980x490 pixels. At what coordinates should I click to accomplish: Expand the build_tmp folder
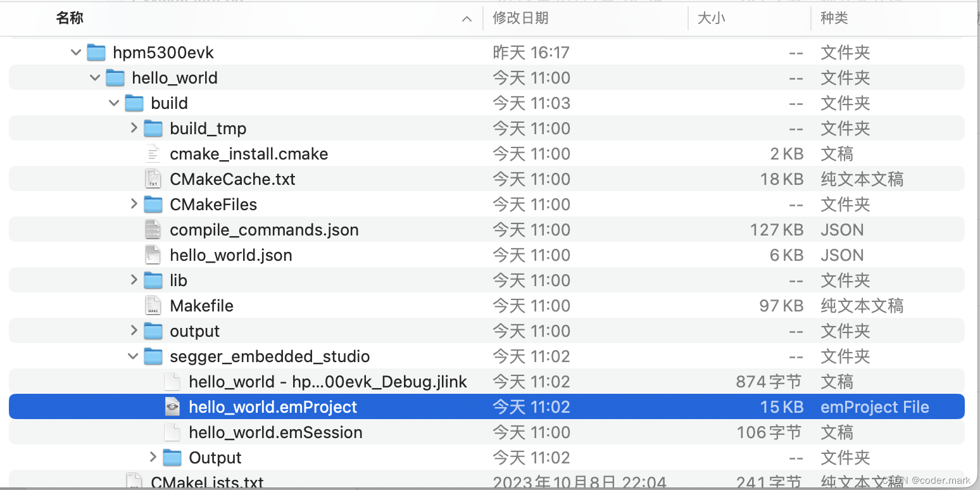pyautogui.click(x=134, y=128)
